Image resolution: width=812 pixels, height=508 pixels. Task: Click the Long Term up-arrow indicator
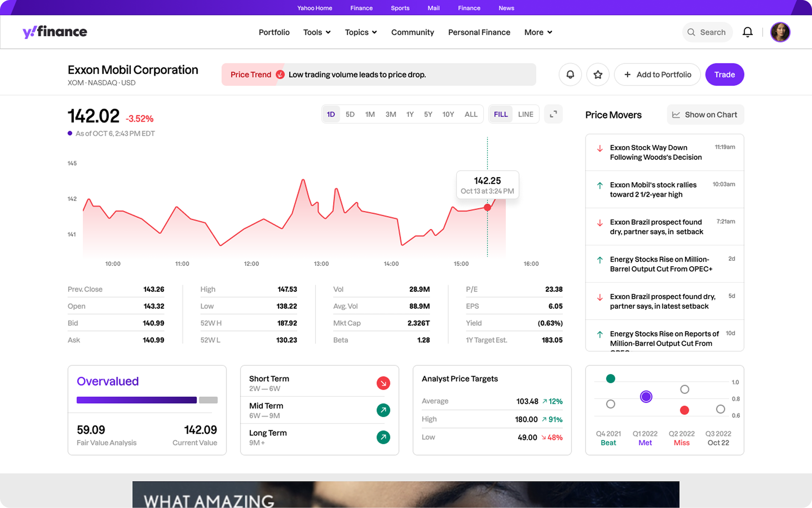pyautogui.click(x=383, y=437)
